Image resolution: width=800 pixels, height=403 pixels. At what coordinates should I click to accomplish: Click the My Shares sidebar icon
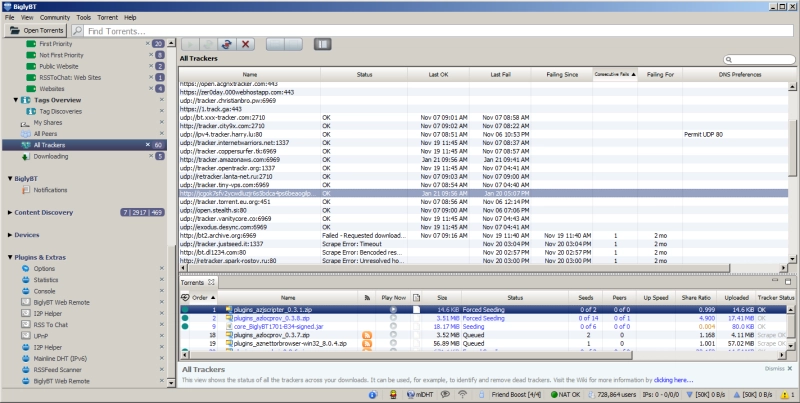tap(25, 123)
